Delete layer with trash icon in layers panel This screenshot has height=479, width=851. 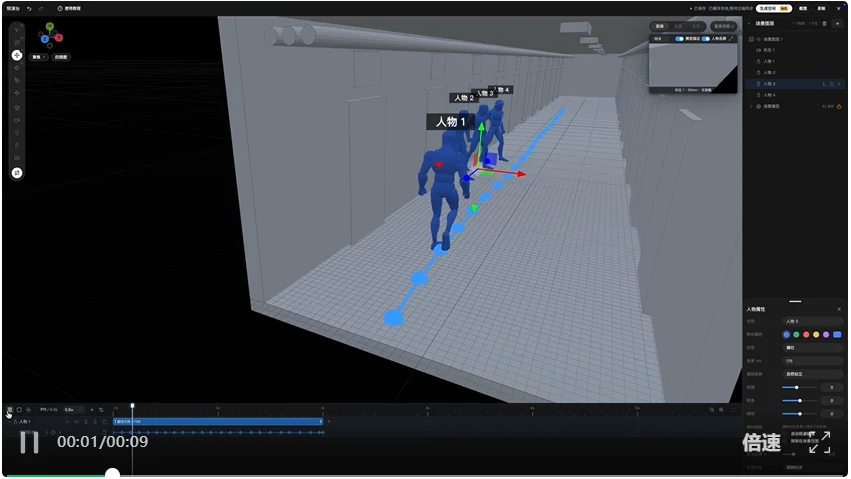[x=824, y=24]
